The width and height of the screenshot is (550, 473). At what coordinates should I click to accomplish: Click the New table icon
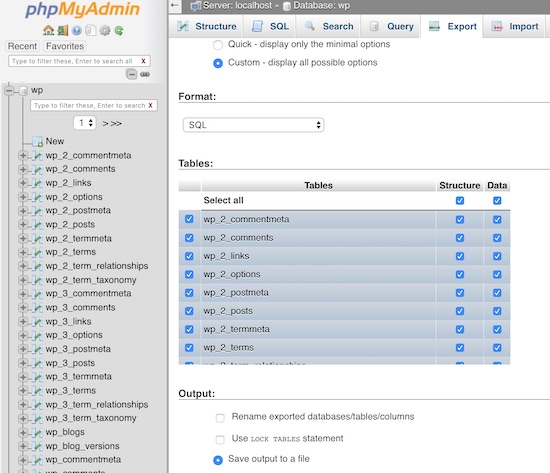[x=37, y=141]
